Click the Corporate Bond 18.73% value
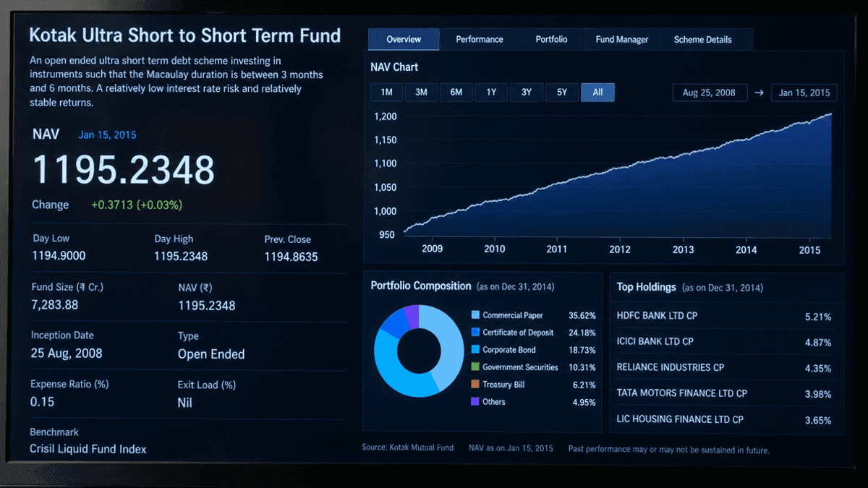The width and height of the screenshot is (868, 488). pos(582,350)
